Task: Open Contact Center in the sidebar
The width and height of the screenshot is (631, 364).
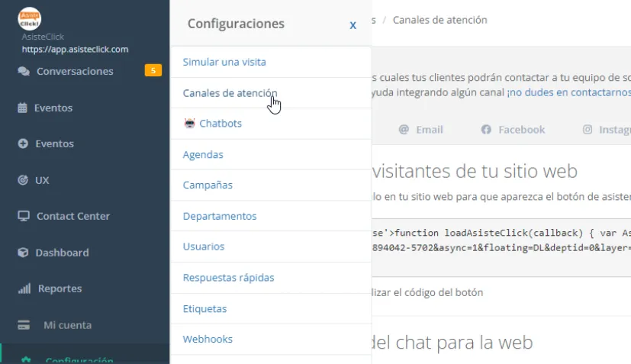Action: tap(73, 216)
